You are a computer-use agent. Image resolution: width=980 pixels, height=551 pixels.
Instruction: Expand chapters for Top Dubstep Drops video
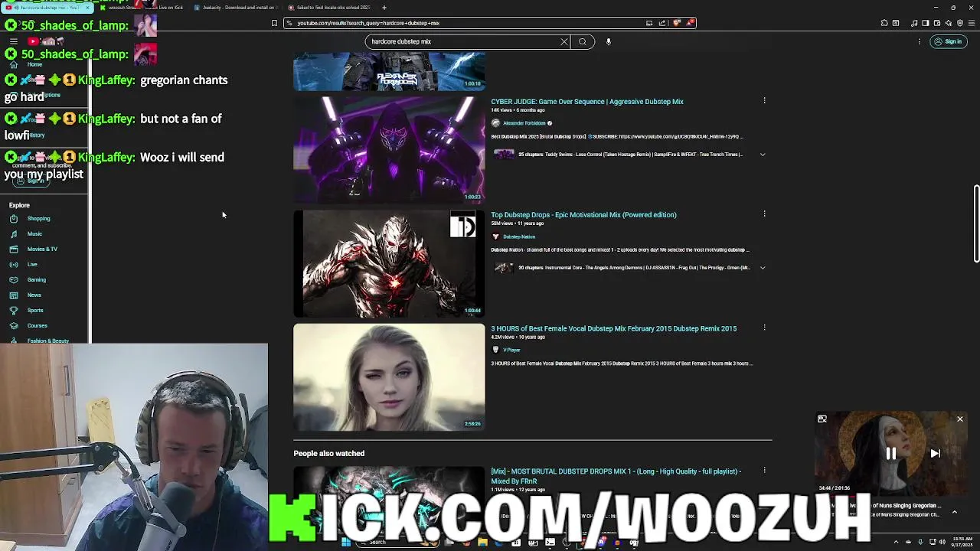point(763,268)
